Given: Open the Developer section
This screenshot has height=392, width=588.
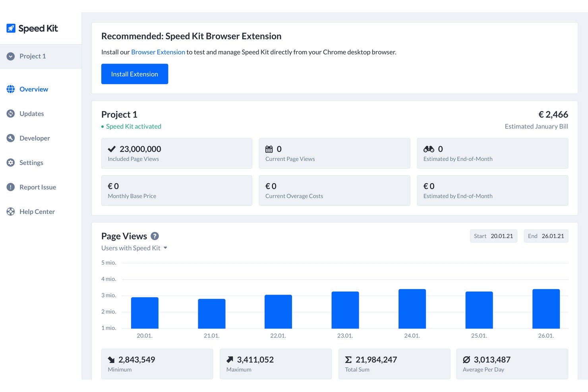Looking at the screenshot, I should point(35,138).
